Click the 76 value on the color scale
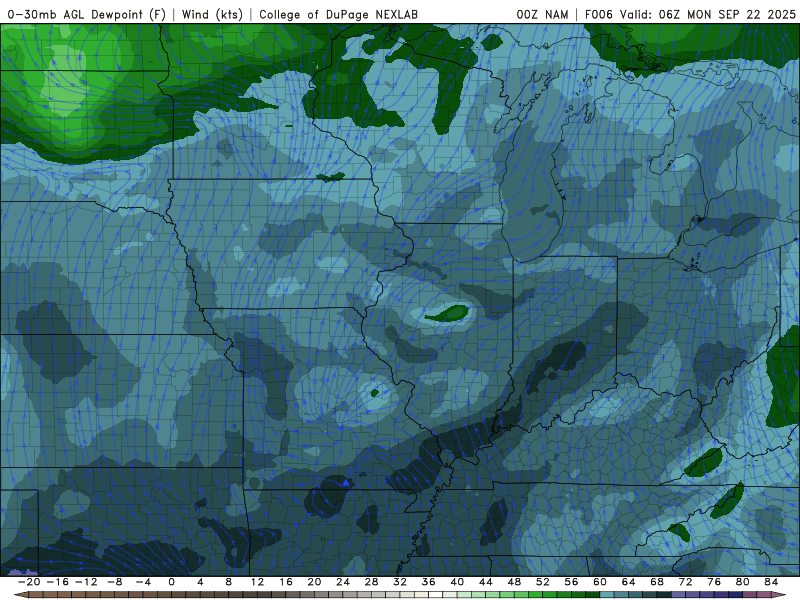This screenshot has height=600, width=800. pyautogui.click(x=714, y=582)
